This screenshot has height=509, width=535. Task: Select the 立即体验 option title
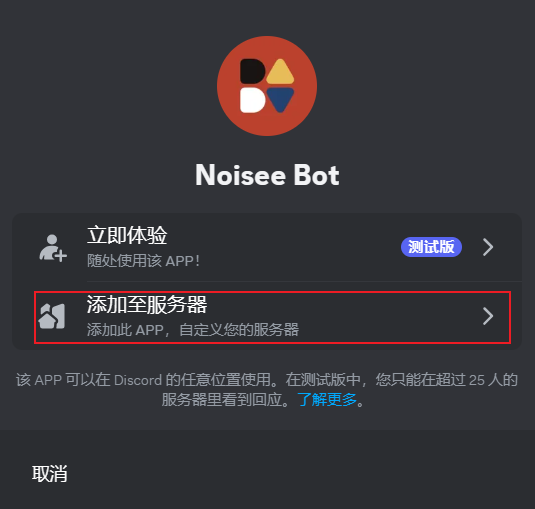point(127,235)
